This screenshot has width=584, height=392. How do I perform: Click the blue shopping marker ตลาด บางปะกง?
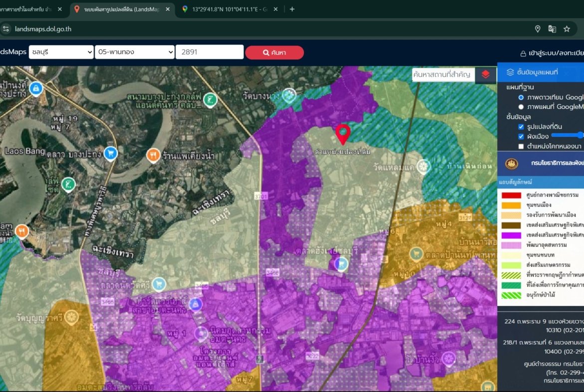[x=111, y=153]
